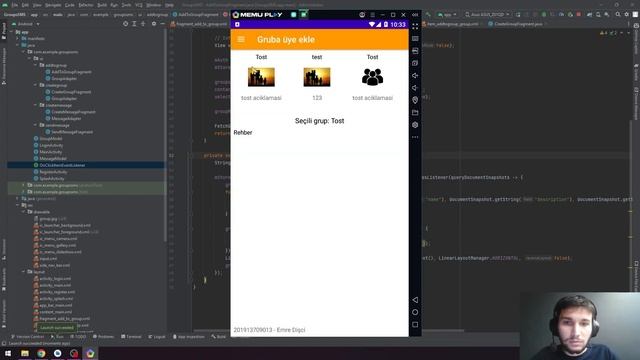Screen dimensions: 640x360
Task: Open the hamburger menu in Gruba uye ekle
Action: 241,40
